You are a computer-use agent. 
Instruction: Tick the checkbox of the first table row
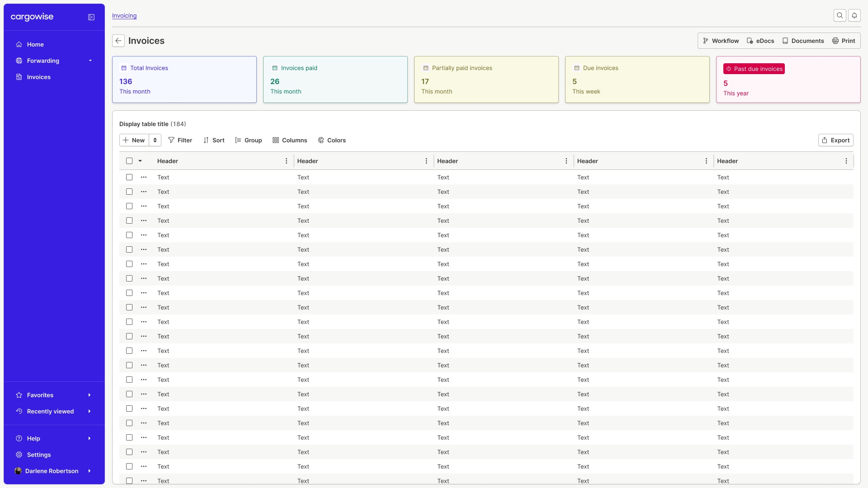(x=129, y=177)
